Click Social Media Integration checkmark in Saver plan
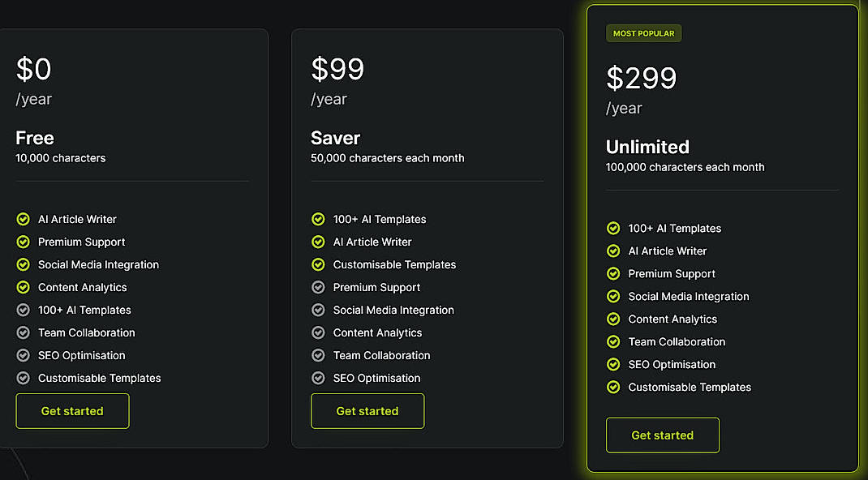 (x=317, y=310)
